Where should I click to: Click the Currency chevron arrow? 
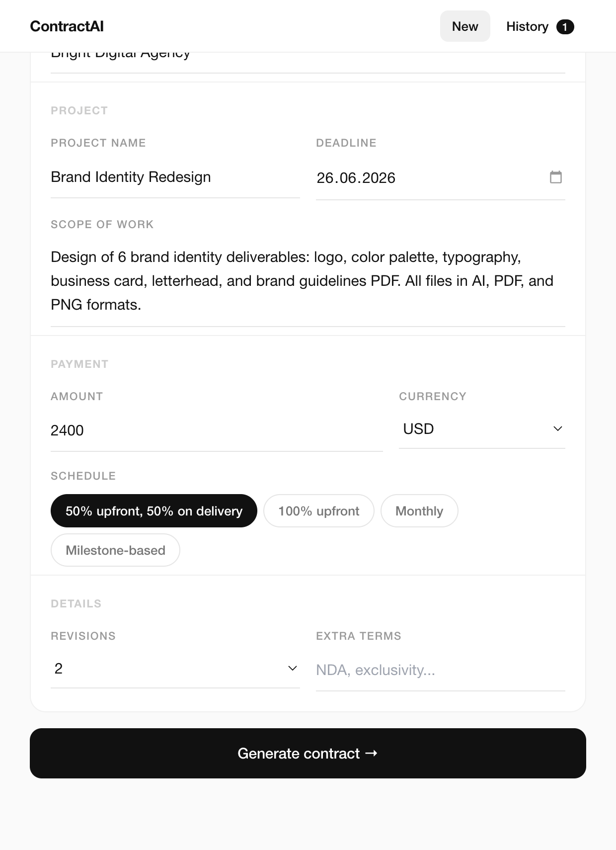click(x=557, y=428)
